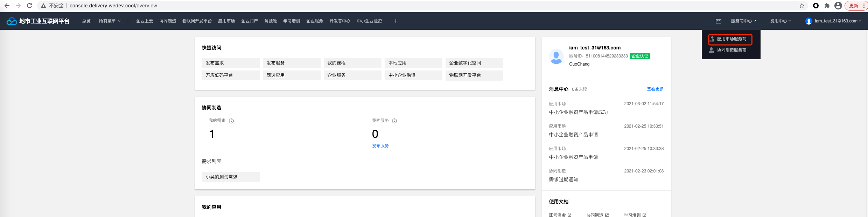Click the green 企业认证 badge
868x217 pixels.
pos(640,56)
